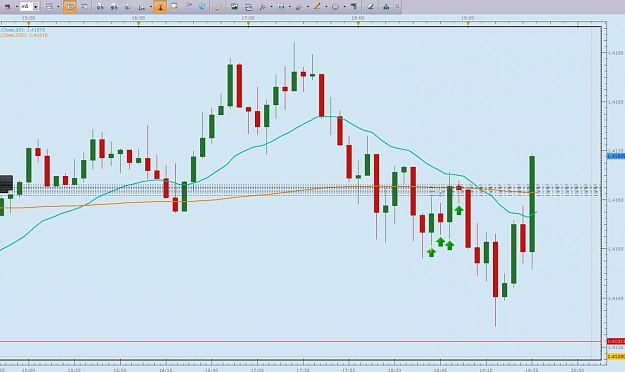Viewport: 625px width, 372px height.
Task: Click the note icon right of the hourglass
Action: tap(174, 6)
